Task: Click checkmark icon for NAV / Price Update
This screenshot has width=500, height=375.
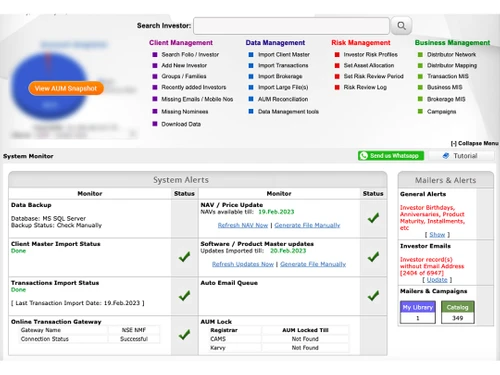Action: coord(373,218)
